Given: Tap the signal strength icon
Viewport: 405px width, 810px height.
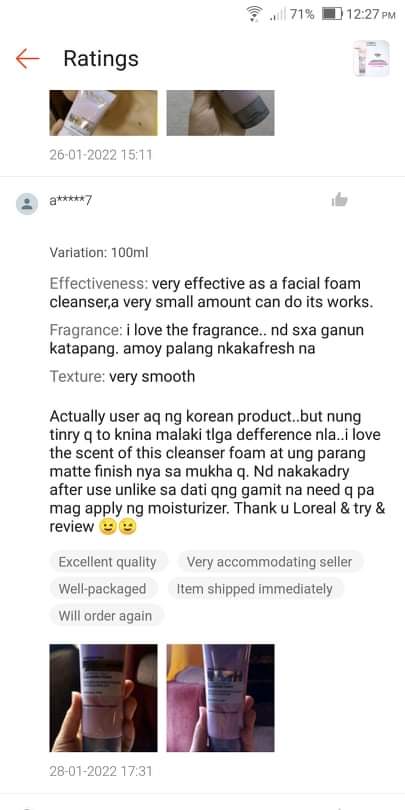Looking at the screenshot, I should click(277, 15).
